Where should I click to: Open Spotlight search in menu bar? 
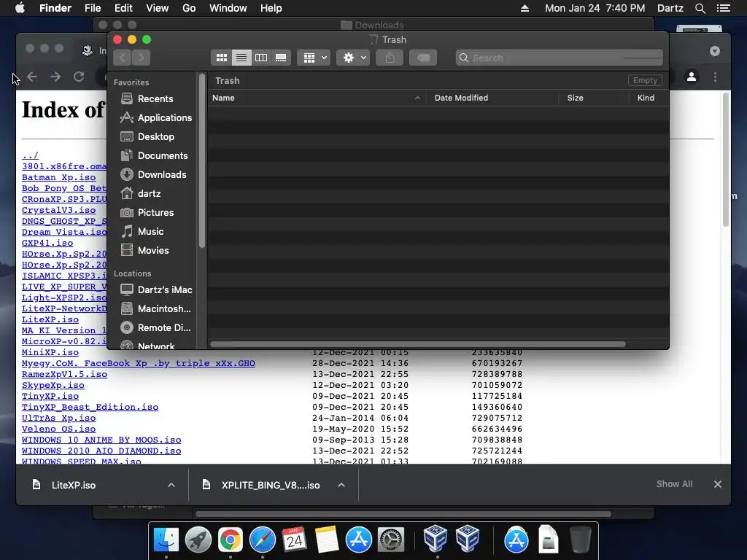coord(700,8)
